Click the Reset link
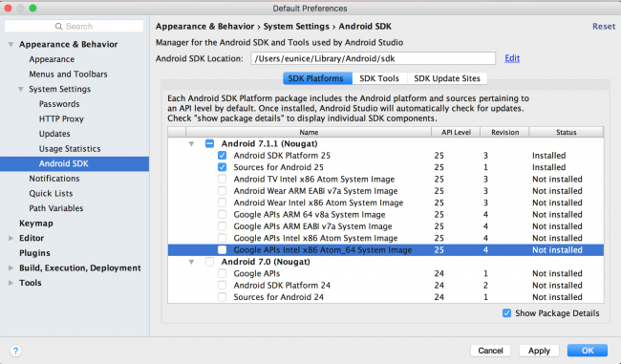 (x=604, y=26)
